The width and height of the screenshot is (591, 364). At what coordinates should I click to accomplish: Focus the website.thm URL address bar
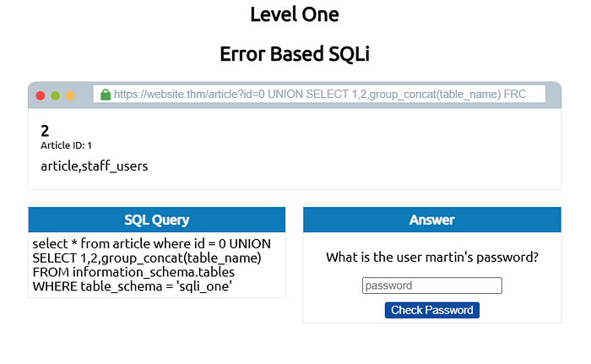pos(319,94)
